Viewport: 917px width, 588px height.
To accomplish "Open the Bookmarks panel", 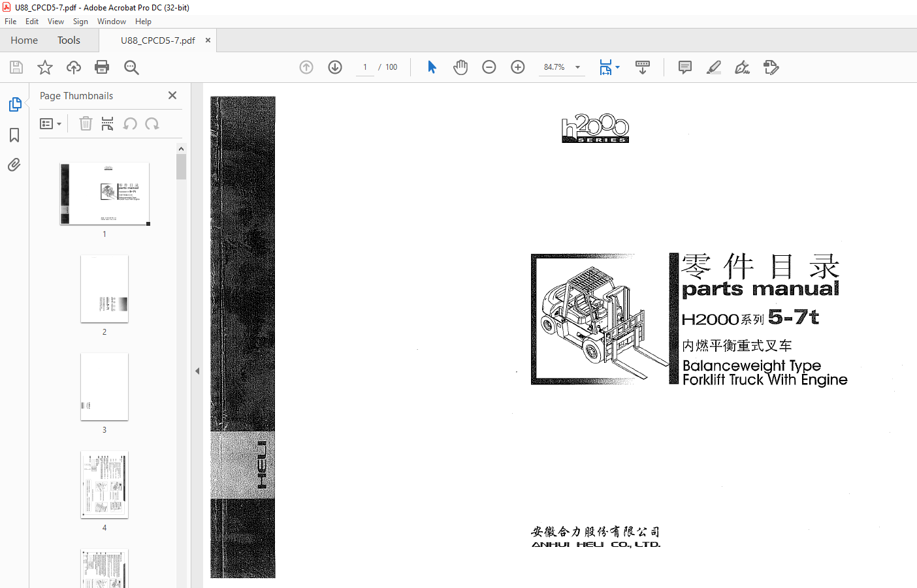I will [x=14, y=135].
